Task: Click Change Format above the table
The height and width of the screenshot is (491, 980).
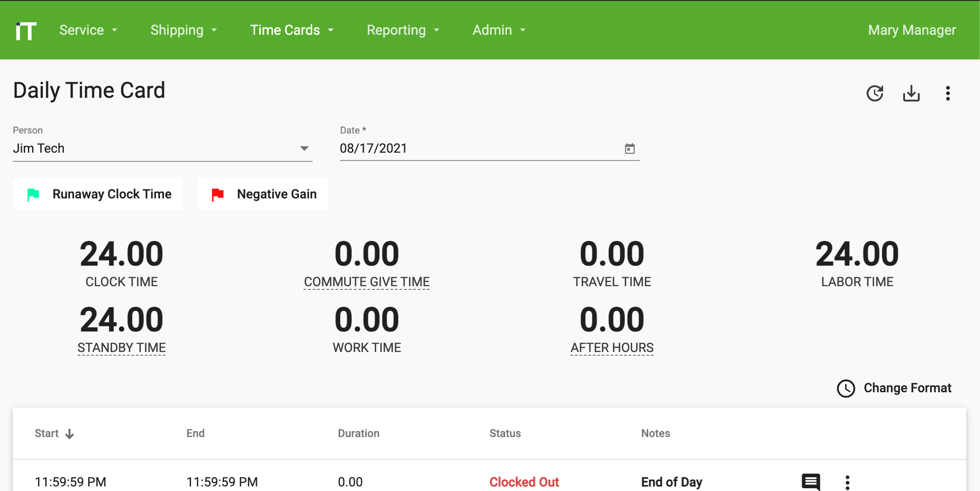Action: point(907,388)
